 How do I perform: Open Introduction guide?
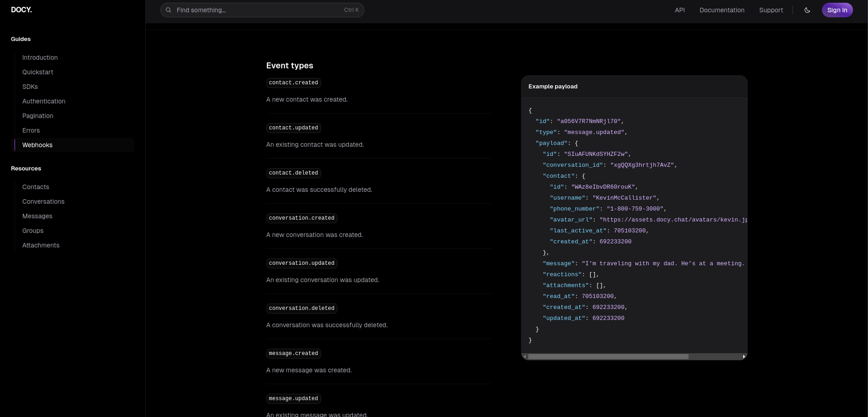pyautogui.click(x=40, y=57)
